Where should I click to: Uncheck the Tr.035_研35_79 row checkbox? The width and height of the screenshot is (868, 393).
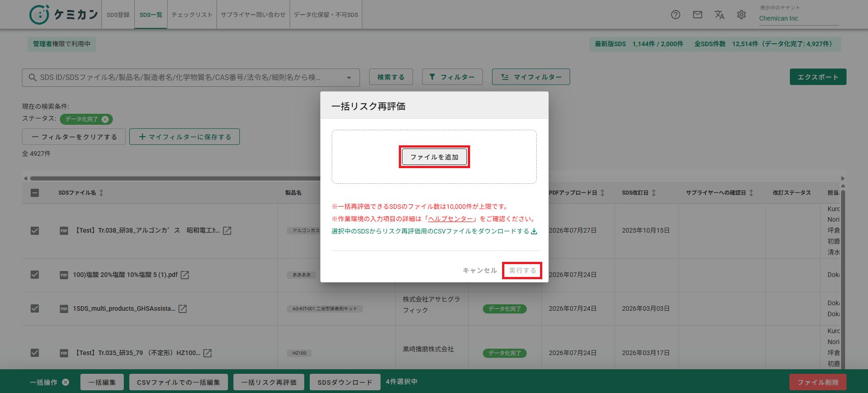coord(35,353)
